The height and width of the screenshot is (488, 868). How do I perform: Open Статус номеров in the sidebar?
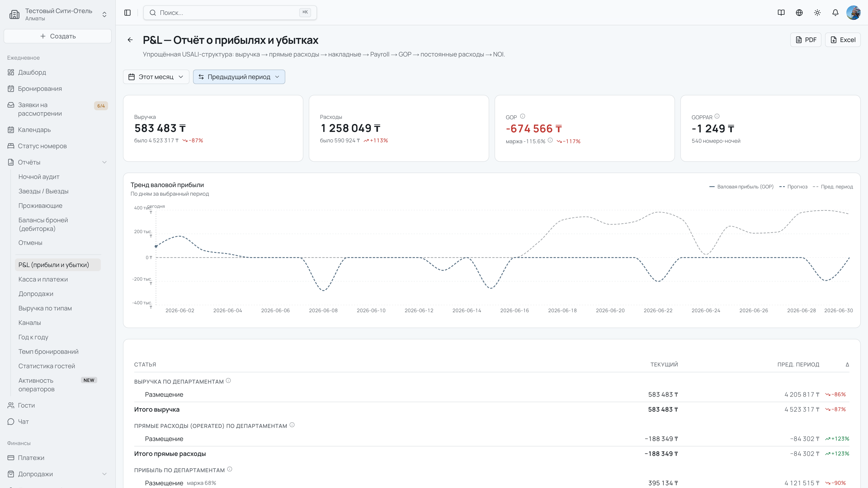click(x=58, y=146)
